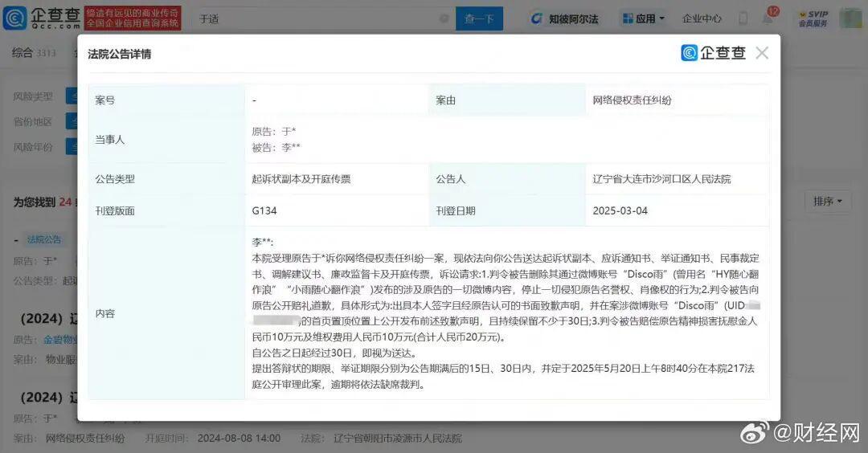Viewport: 868px width, 453px height.
Task: Click the 综合有远见的商业传奇 red banner
Action: [x=133, y=18]
